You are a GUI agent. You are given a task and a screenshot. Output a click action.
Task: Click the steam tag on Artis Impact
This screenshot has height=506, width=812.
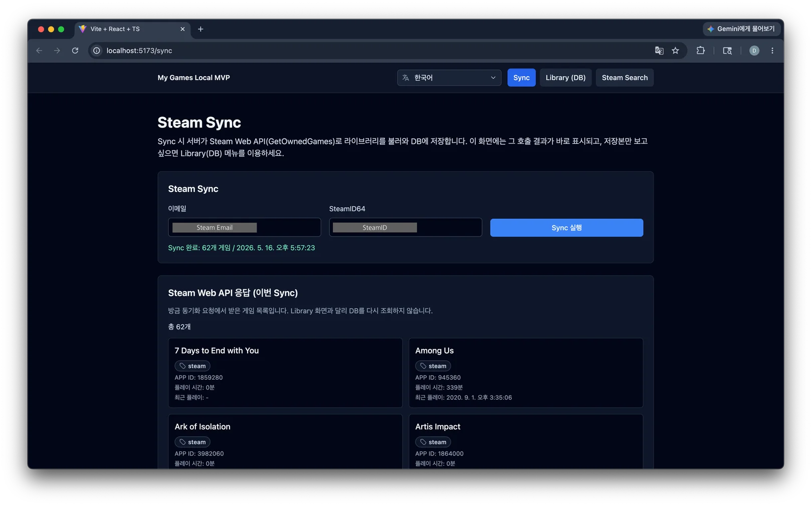[433, 442]
